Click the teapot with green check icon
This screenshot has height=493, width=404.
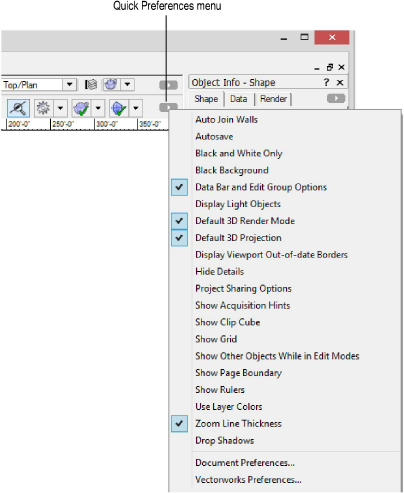(x=81, y=108)
